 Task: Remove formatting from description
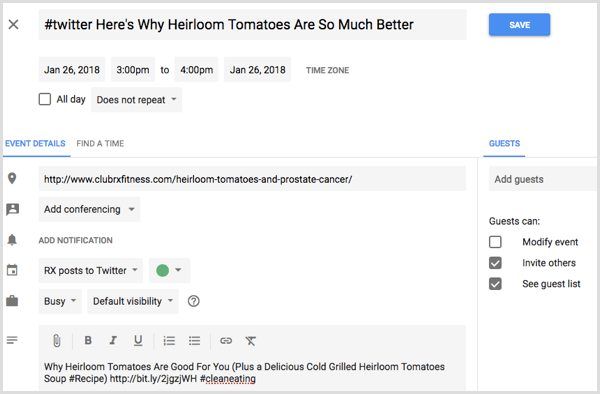click(251, 340)
